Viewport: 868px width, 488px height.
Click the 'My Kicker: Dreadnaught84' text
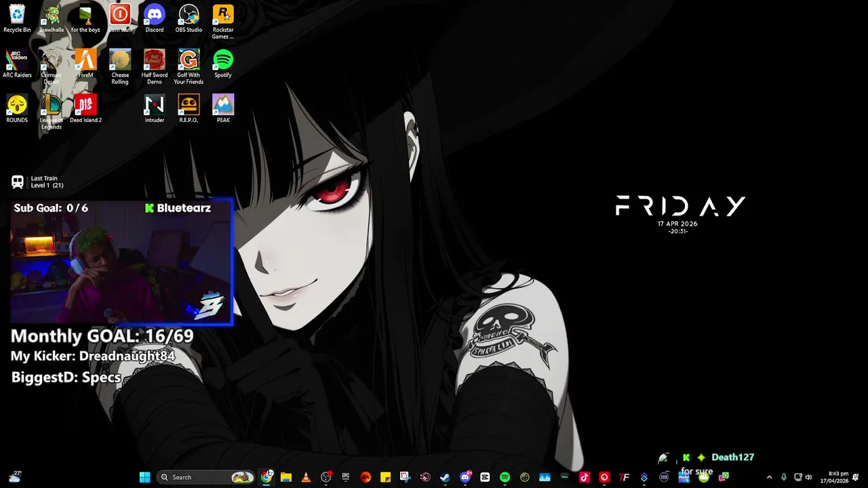point(93,357)
